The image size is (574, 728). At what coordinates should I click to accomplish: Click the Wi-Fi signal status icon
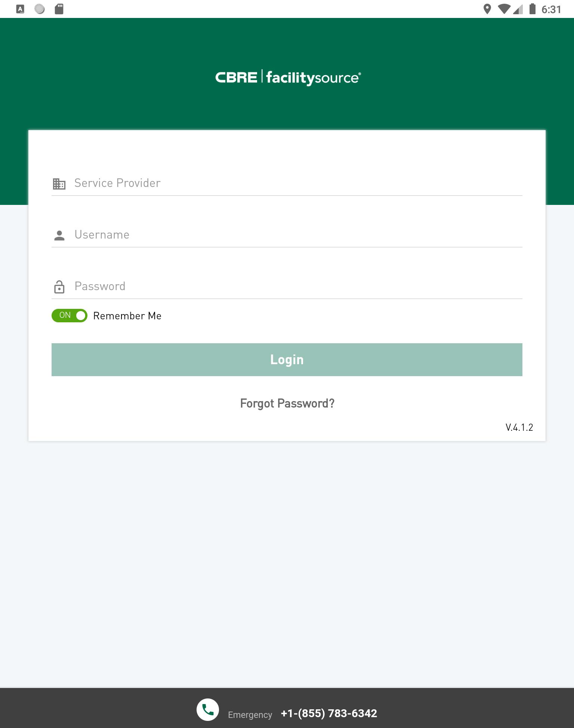pyautogui.click(x=504, y=9)
